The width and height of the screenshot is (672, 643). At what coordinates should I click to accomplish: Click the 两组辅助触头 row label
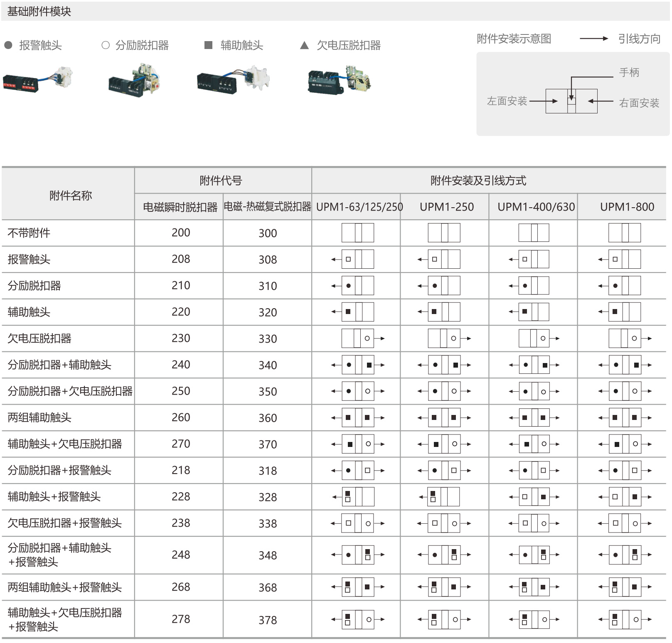39,417
